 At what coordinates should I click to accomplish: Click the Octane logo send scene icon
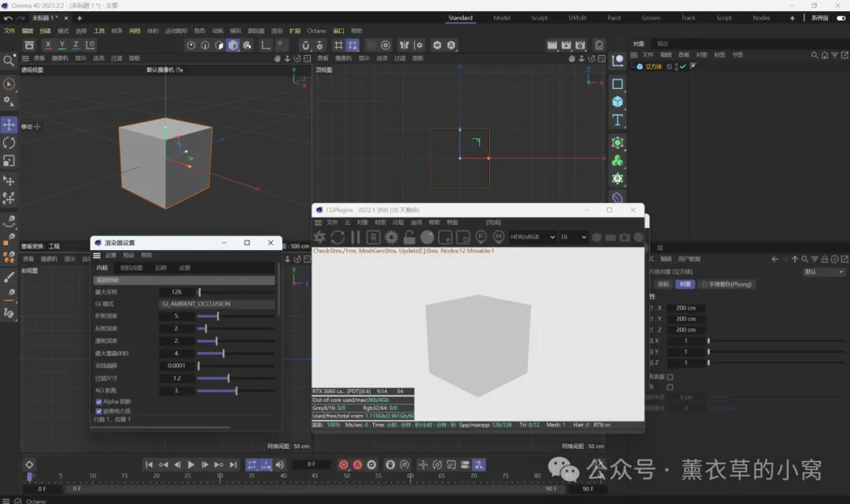click(320, 237)
